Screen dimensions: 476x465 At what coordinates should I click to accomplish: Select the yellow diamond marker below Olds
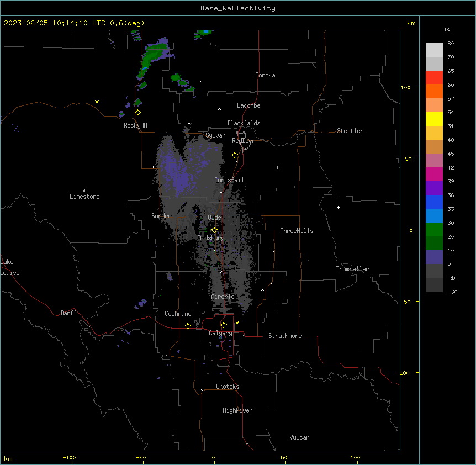(x=215, y=230)
